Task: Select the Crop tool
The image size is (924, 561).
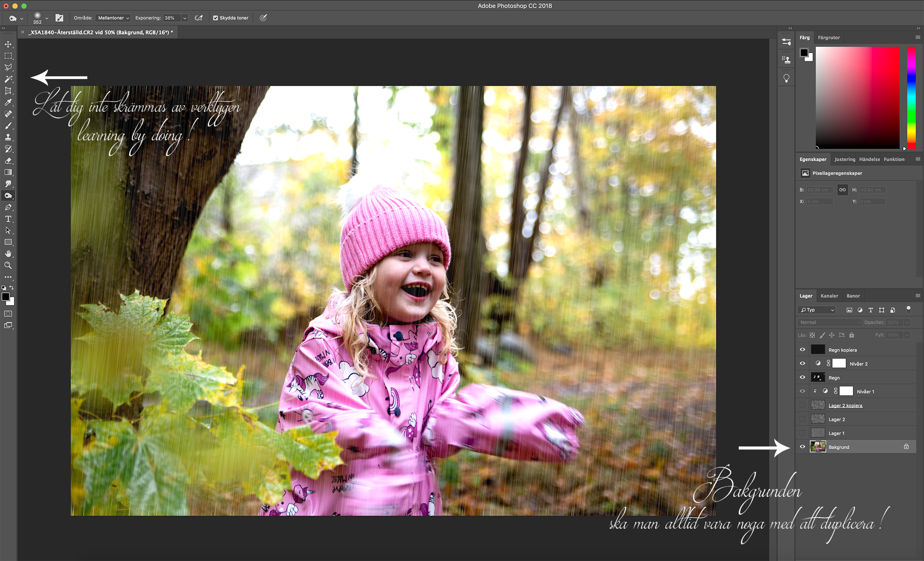Action: [8, 91]
